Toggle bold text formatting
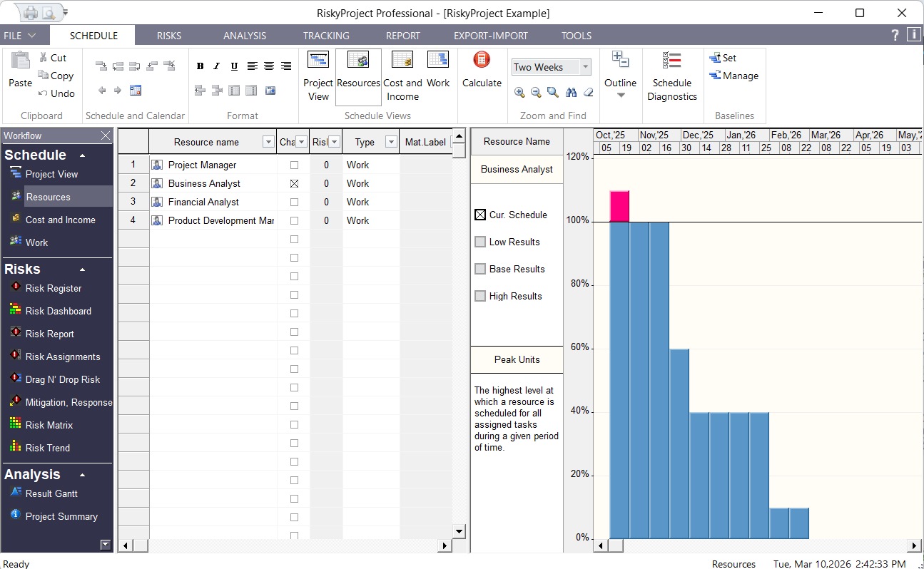This screenshot has height=569, width=924. point(200,66)
